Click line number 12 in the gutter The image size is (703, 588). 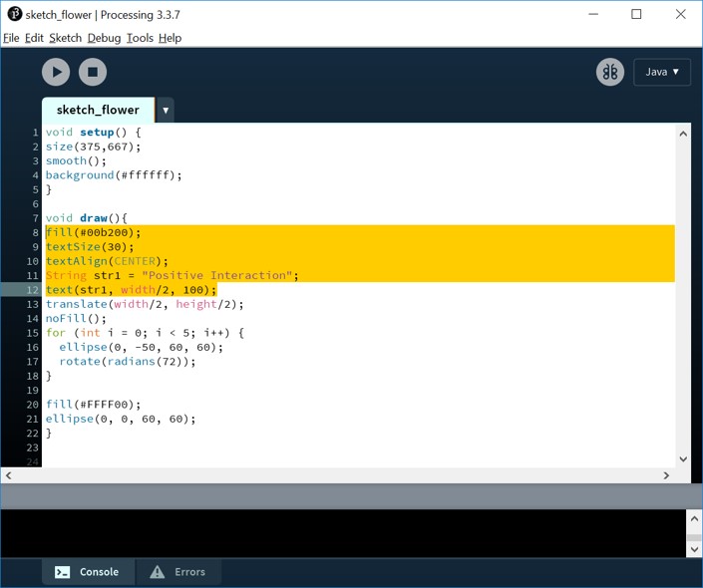point(32,290)
